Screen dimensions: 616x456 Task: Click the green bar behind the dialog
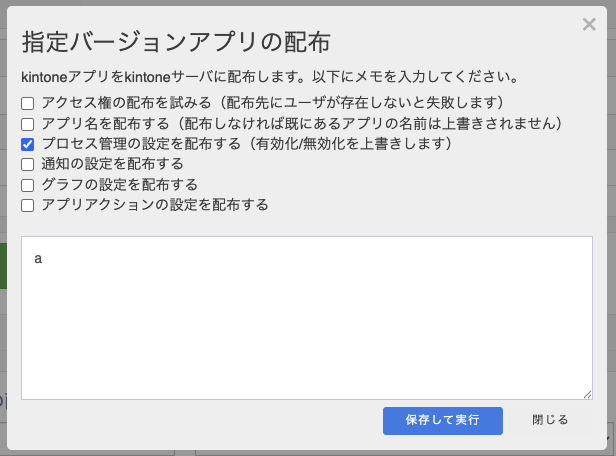(x=3, y=266)
